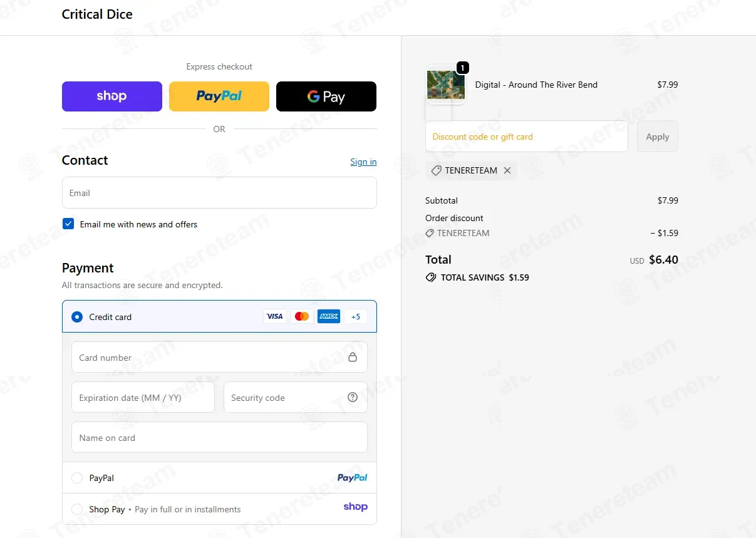Click the card number lock icon
This screenshot has height=538, width=756.
tap(353, 357)
